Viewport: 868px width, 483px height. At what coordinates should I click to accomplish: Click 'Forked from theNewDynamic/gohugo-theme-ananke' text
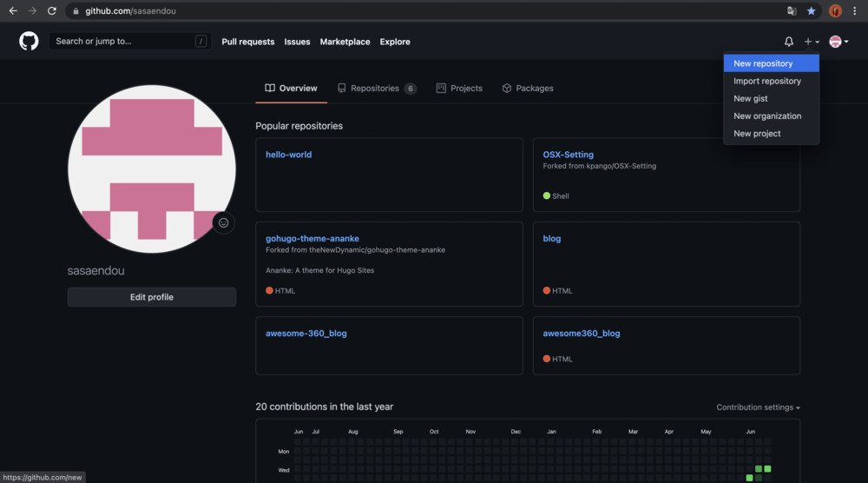pos(355,250)
